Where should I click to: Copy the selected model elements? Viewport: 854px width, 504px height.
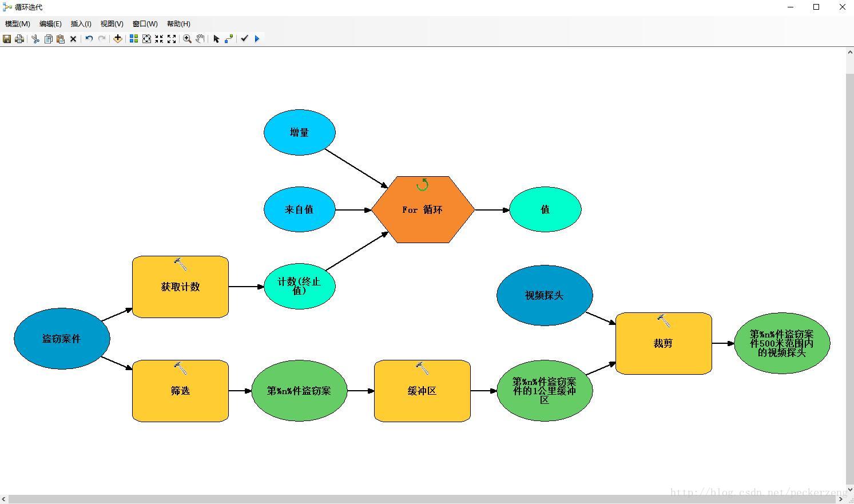pyautogui.click(x=48, y=39)
